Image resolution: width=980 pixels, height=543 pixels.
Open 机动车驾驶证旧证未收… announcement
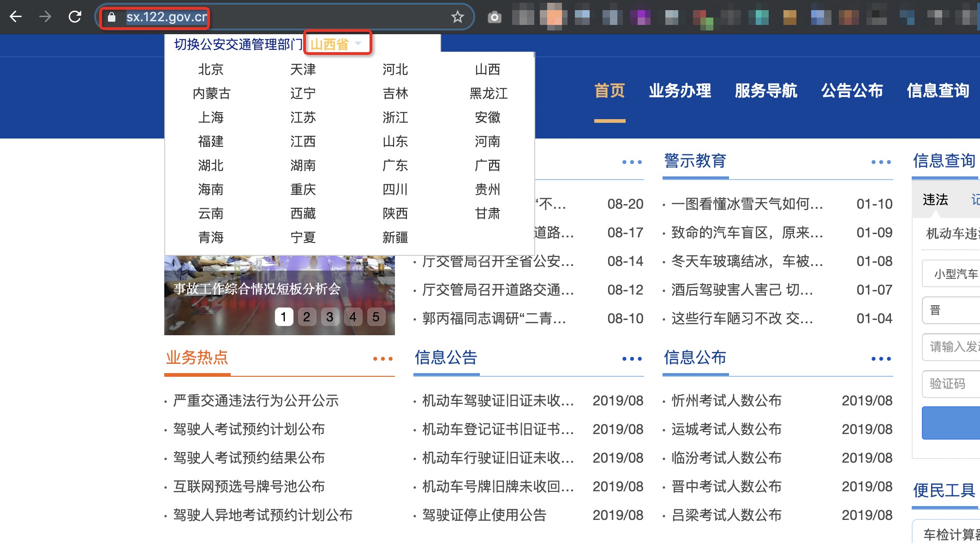click(498, 400)
